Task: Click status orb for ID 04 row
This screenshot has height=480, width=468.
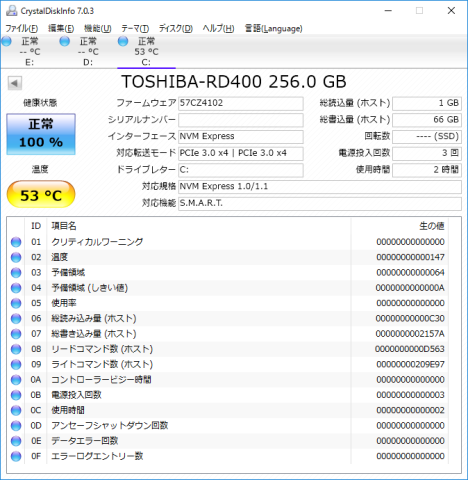Action: click(16, 288)
